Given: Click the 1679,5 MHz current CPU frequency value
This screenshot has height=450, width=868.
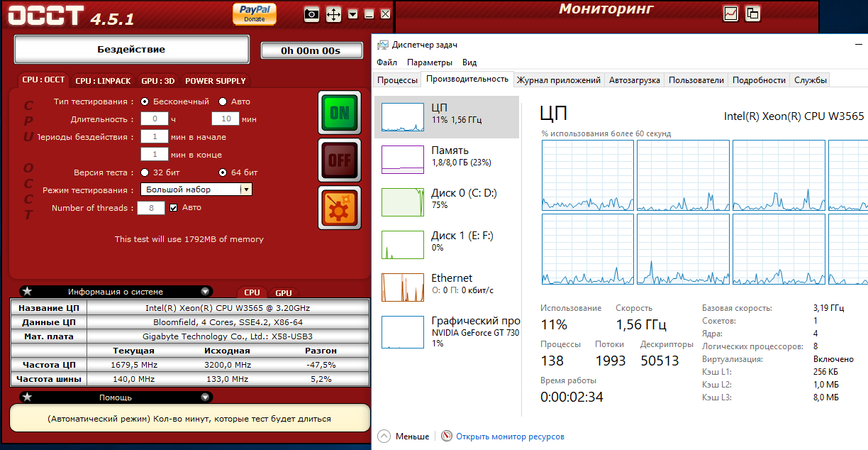Looking at the screenshot, I should (133, 365).
